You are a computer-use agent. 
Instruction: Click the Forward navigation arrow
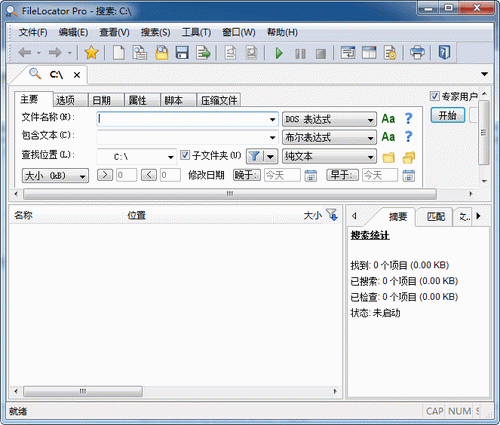pos(55,53)
